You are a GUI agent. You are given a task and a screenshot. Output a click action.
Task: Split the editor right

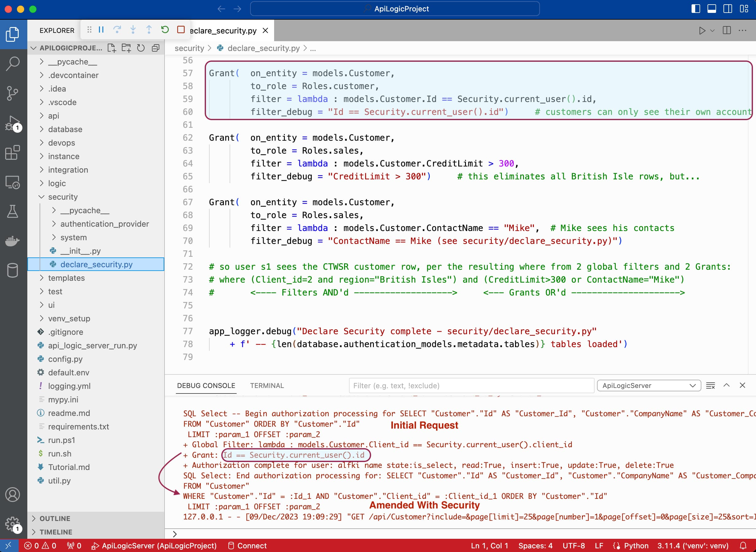(x=727, y=30)
